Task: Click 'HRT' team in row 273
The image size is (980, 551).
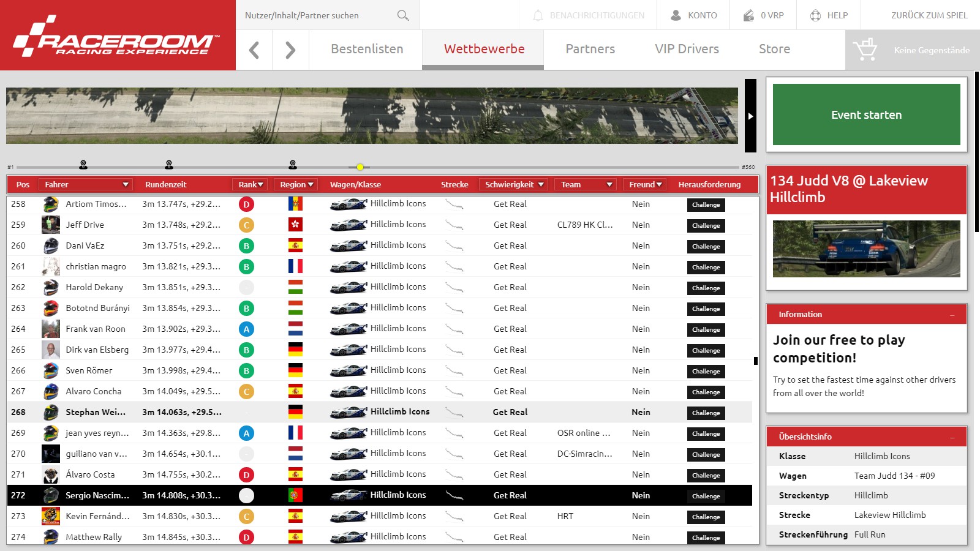Action: pos(565,516)
